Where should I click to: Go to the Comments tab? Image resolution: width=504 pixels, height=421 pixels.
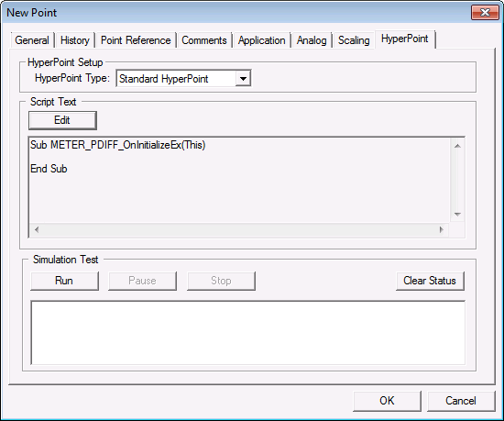pyautogui.click(x=204, y=40)
